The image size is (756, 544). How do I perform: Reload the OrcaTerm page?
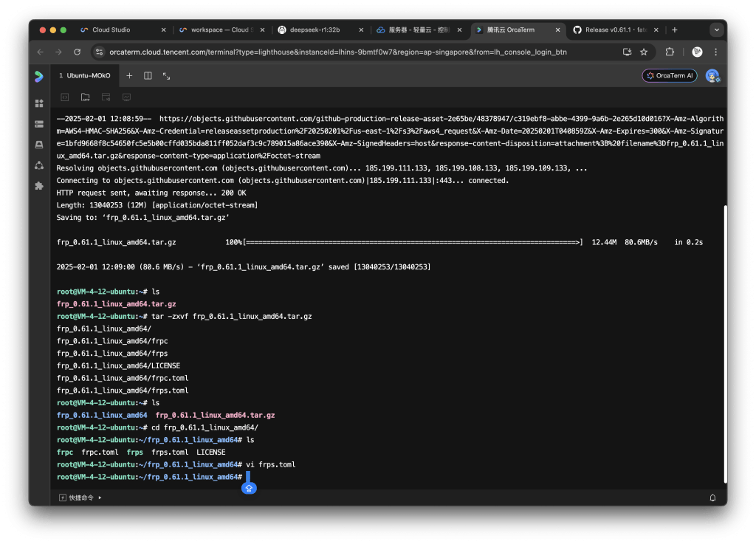pos(77,52)
